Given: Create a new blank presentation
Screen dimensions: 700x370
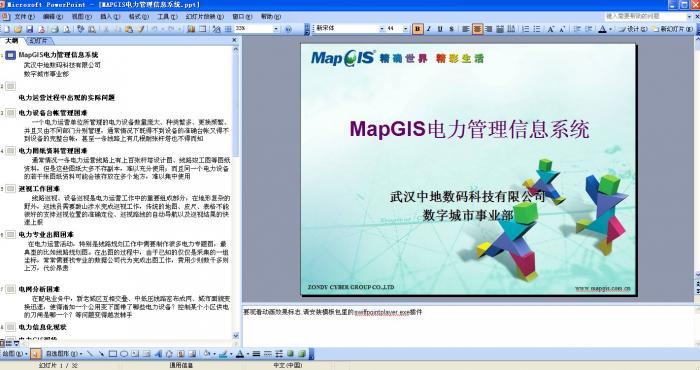Looking at the screenshot, I should coord(7,29).
